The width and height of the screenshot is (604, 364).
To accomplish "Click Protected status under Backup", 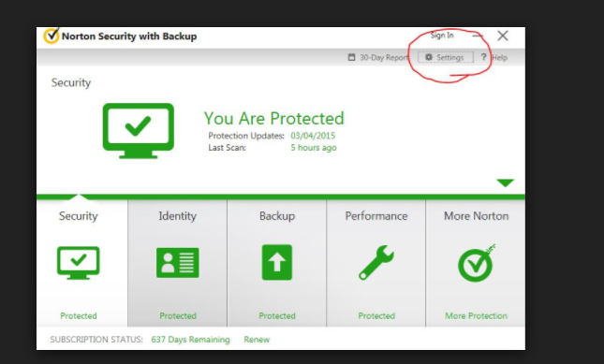I will tap(277, 316).
